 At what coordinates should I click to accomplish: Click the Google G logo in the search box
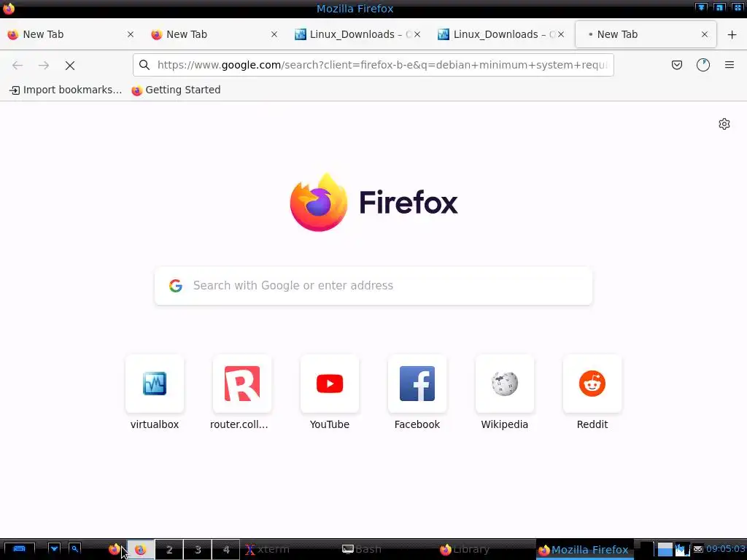coord(176,285)
